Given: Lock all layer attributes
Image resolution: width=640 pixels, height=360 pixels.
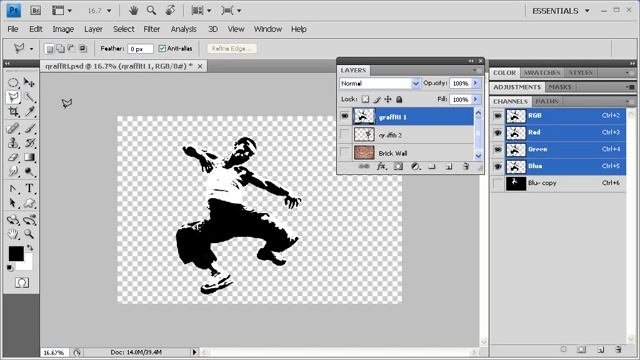Looking at the screenshot, I should point(399,99).
